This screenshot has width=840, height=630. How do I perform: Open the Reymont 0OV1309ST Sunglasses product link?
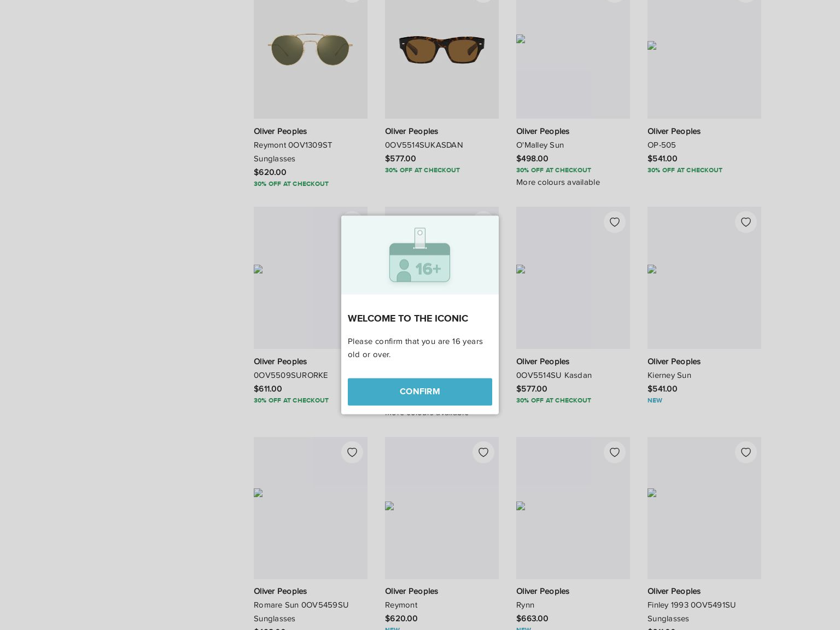[x=293, y=151]
